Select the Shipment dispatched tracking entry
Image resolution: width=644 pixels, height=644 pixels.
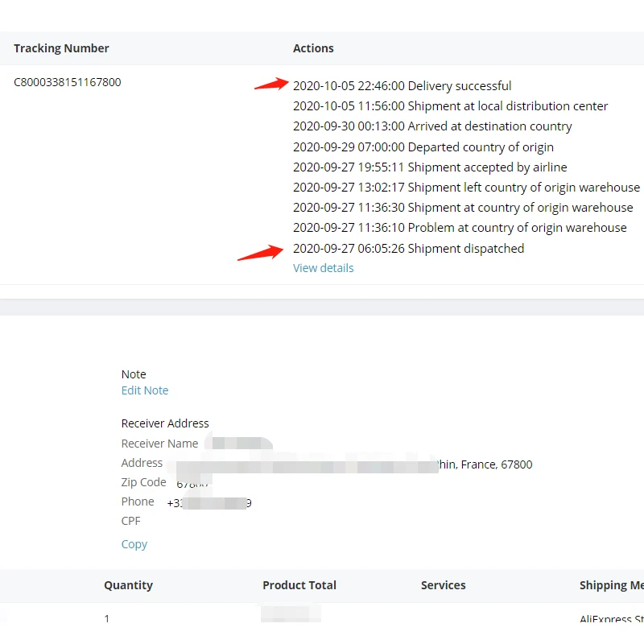click(408, 249)
